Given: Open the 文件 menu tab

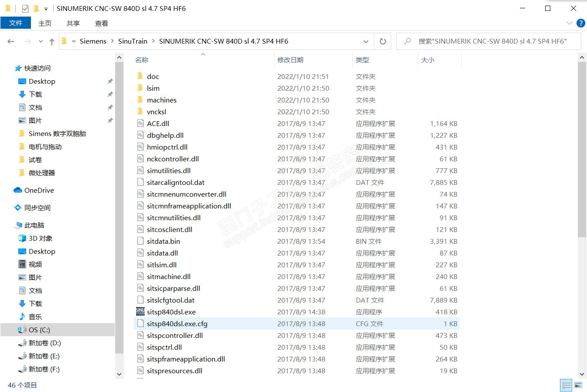Looking at the screenshot, I should point(16,23).
